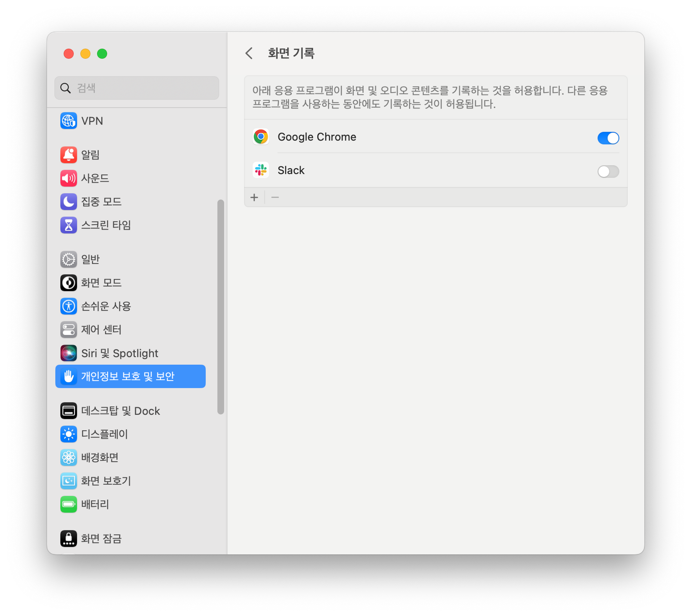Go back with the chevron arrow
The height and width of the screenshot is (616, 691).
249,53
